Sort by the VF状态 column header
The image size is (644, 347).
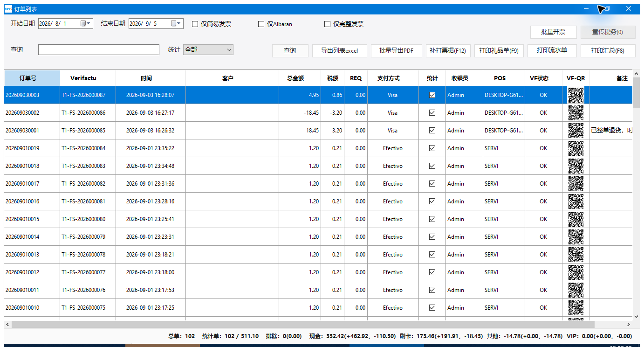[x=544, y=78]
